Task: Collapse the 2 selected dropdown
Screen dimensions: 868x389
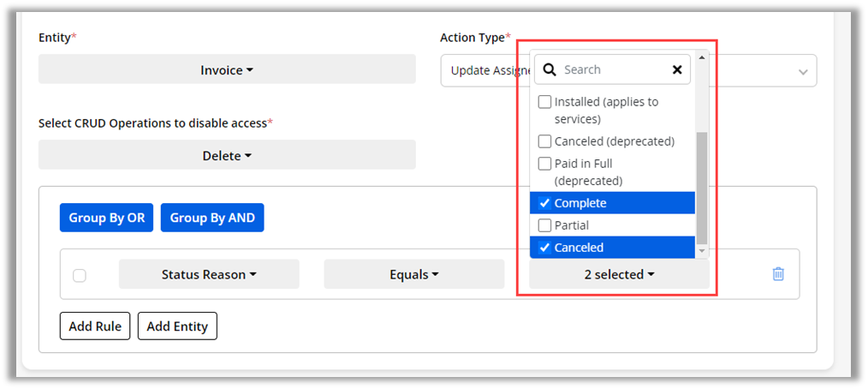Action: tap(619, 275)
